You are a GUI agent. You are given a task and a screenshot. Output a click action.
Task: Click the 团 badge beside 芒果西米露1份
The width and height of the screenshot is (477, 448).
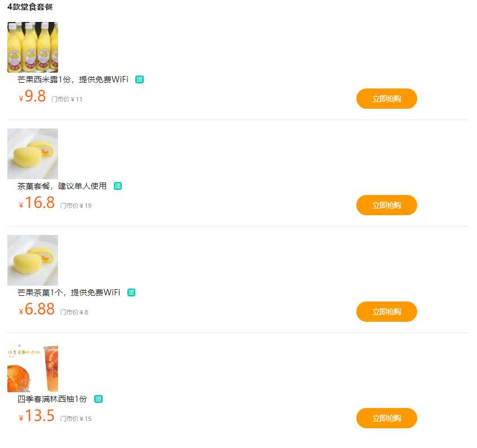pos(140,79)
